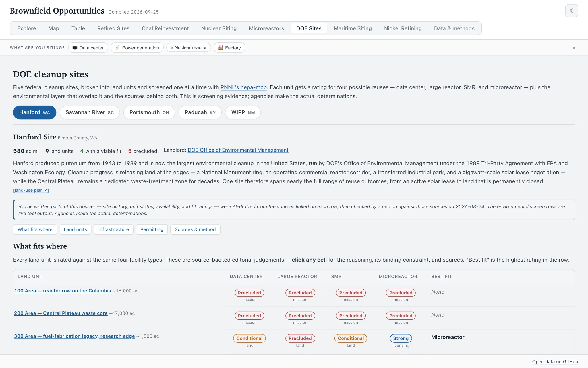Open data on GitHub link
Image resolution: width=588 pixels, height=368 pixels.
pos(555,362)
